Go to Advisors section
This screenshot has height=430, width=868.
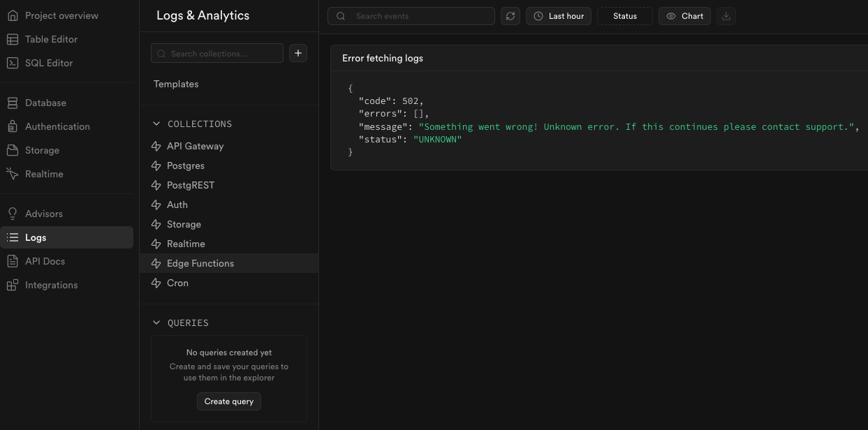pos(43,214)
